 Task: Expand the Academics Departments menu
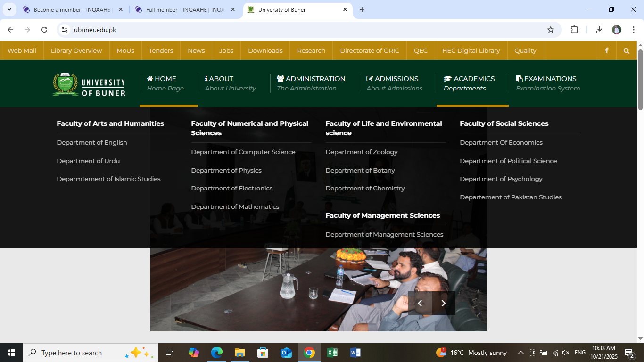[469, 83]
